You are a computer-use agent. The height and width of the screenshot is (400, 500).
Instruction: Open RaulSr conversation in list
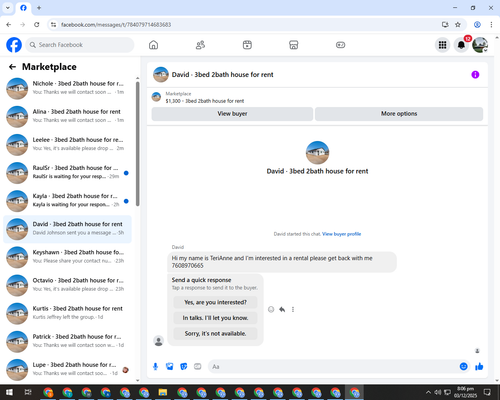tap(67, 173)
